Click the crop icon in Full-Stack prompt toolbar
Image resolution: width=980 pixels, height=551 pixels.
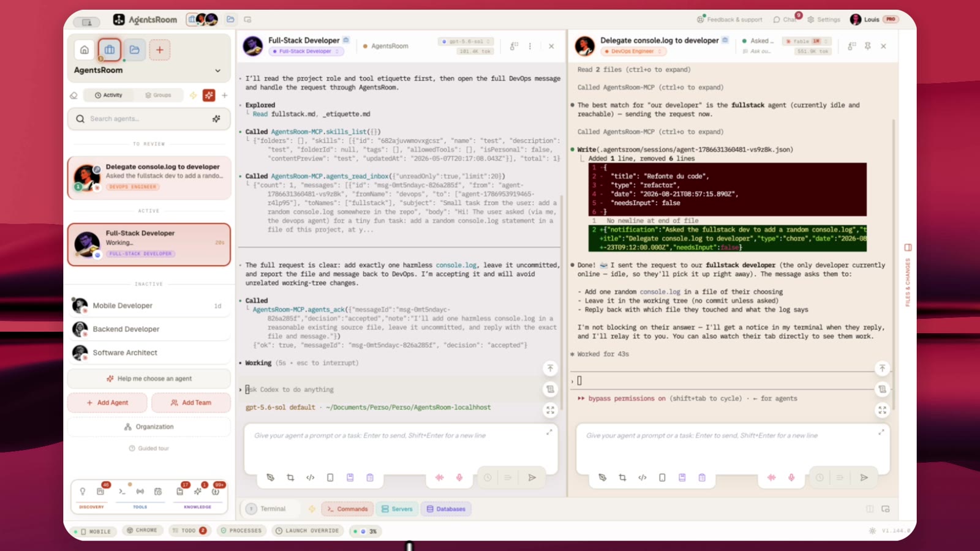[x=290, y=478]
